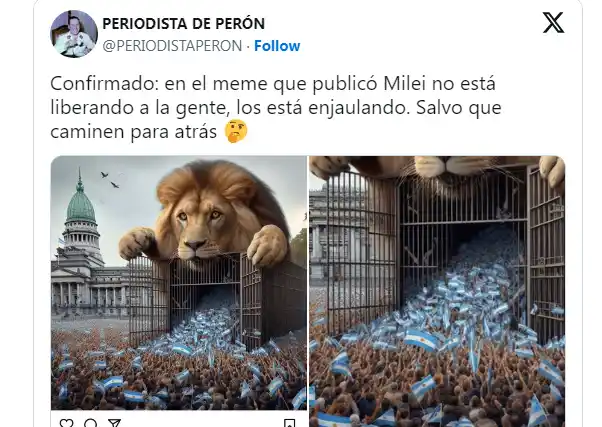Open the PERIODISTA DE PERÓN profile avatar
The width and height of the screenshot is (602, 427).
coord(74,34)
